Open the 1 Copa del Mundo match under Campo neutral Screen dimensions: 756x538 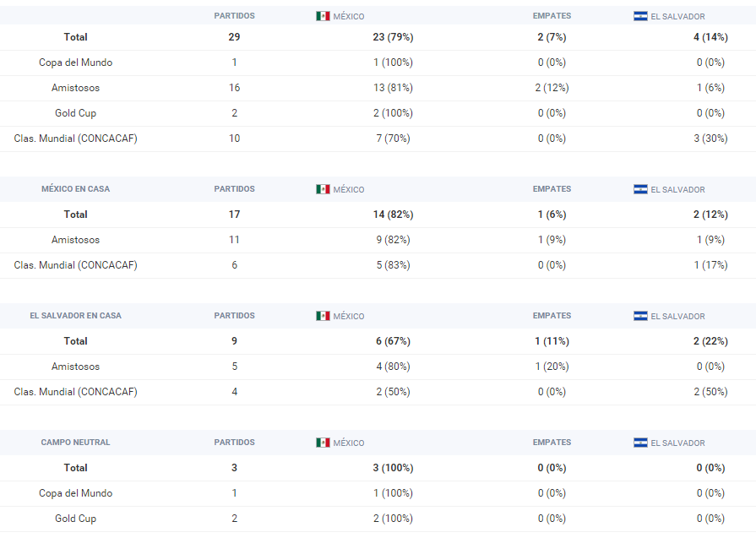pos(234,493)
